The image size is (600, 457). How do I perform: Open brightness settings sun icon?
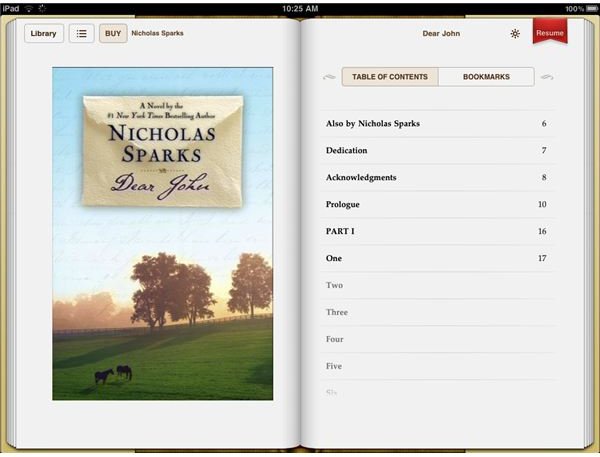point(515,34)
